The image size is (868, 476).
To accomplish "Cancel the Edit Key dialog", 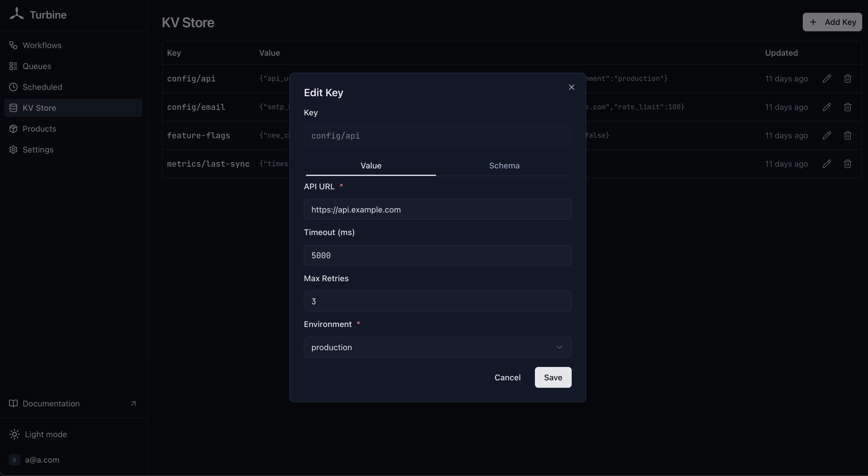I will click(507, 378).
